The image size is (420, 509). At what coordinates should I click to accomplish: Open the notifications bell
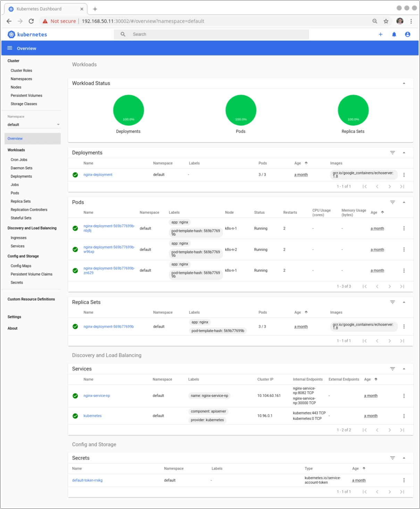pyautogui.click(x=394, y=34)
